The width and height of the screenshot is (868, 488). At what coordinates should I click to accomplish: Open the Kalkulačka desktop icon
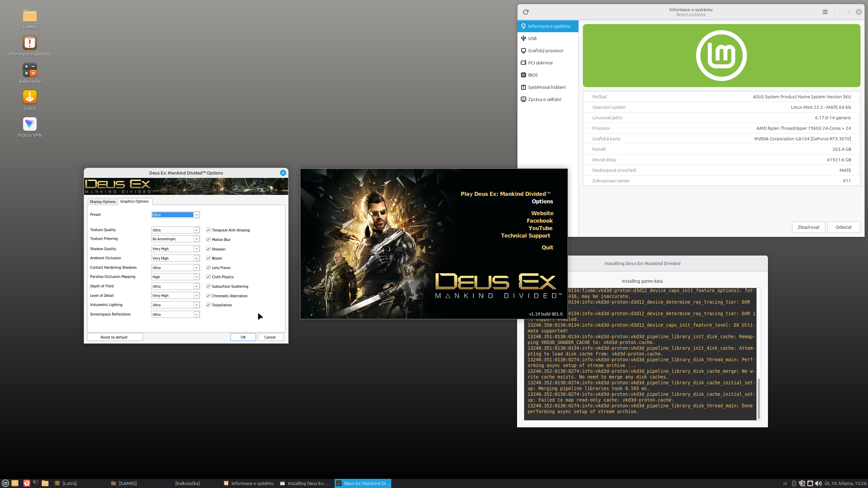[x=30, y=70]
